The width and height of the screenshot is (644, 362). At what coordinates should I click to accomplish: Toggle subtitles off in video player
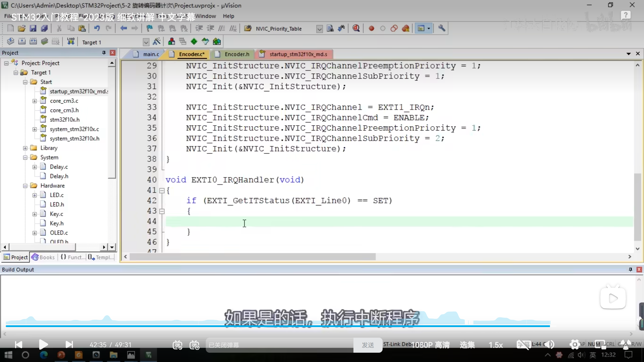click(x=523, y=344)
